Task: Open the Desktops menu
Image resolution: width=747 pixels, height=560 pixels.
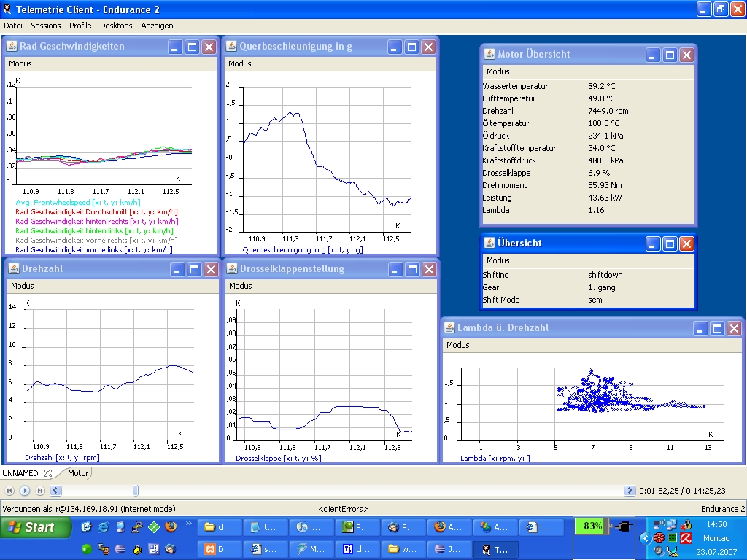Action: tap(116, 26)
